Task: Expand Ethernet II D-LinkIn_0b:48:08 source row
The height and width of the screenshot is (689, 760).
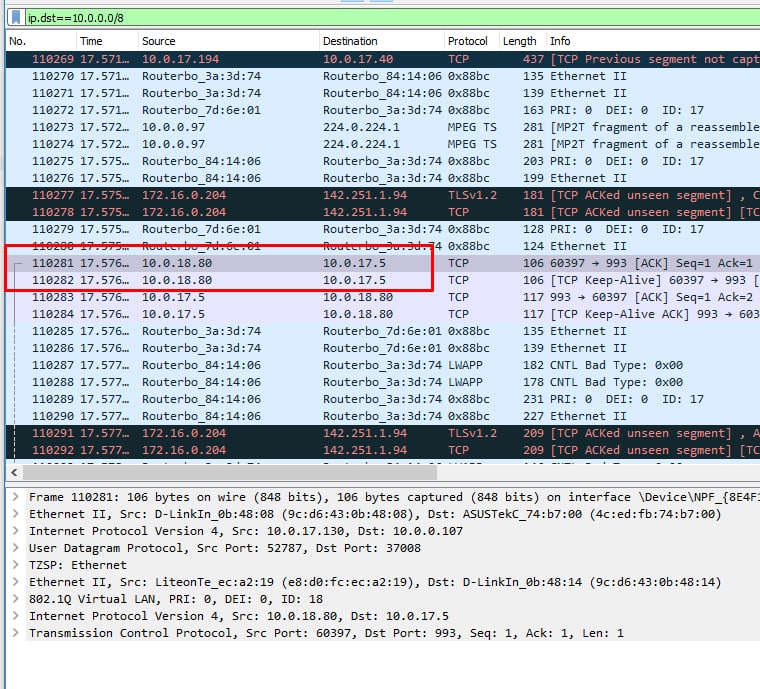Action: tap(16, 514)
